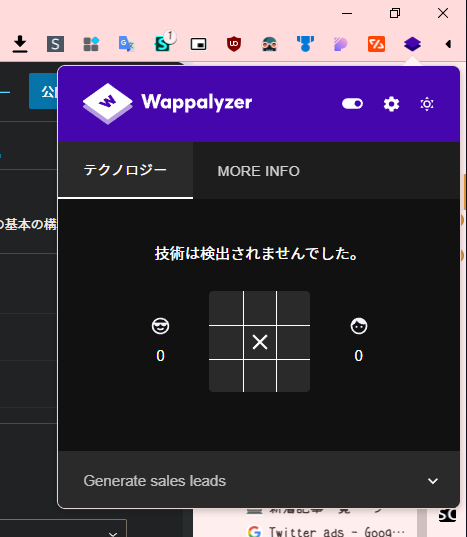
Task: Click the middle-left tic-tac-toe cell
Action: (x=226, y=342)
